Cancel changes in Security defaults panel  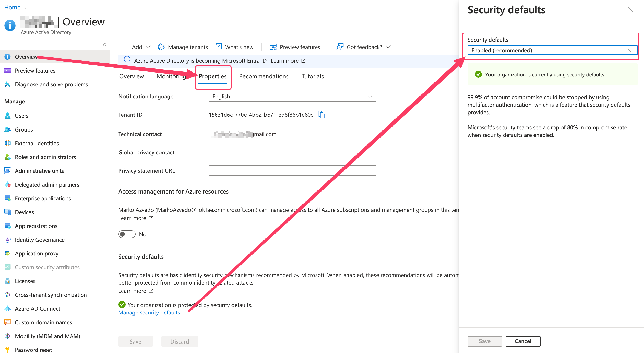tap(523, 341)
